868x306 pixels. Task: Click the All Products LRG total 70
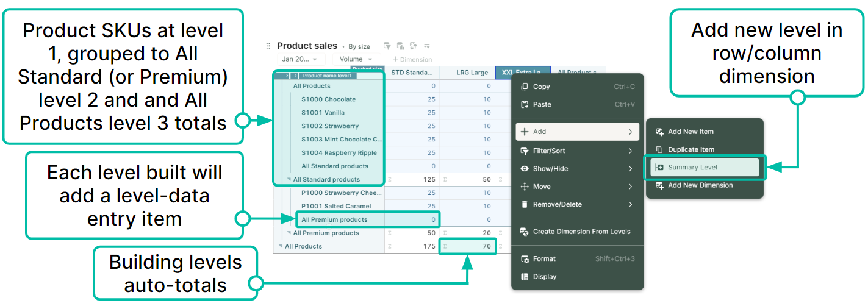[467, 247]
